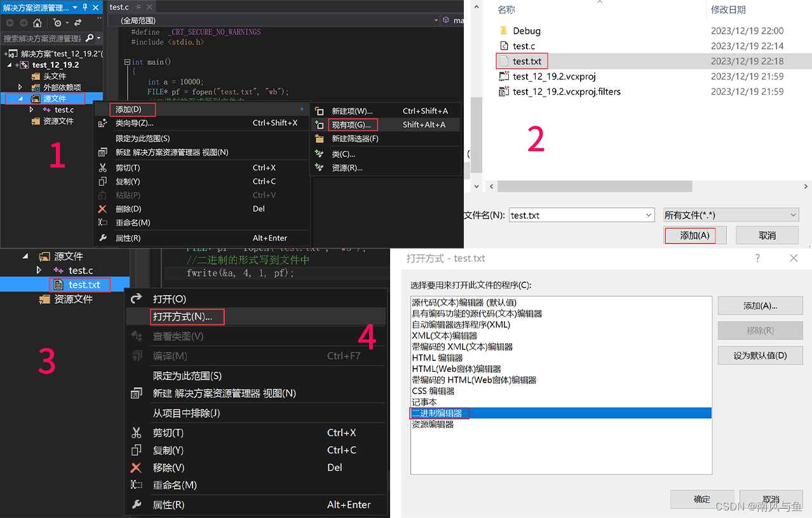812x518 pixels.
Task: Click 添加(A)... button in 打开方式 dialog
Action: [760, 306]
